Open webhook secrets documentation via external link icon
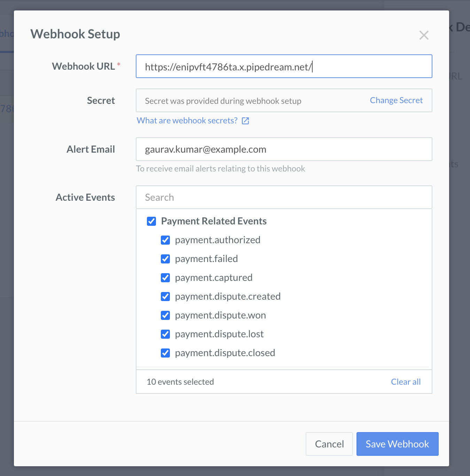The width and height of the screenshot is (470, 476). pos(245,120)
